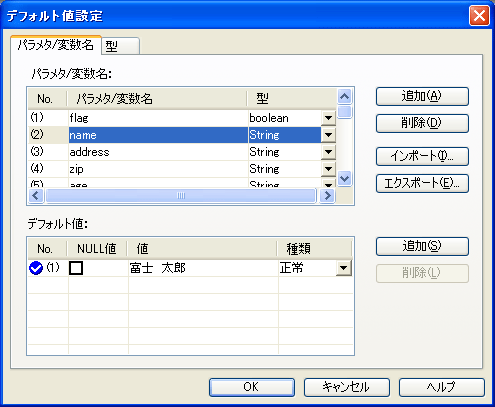The image size is (495, 407).
Task: Select the name parameter cell
Action: click(x=158, y=135)
